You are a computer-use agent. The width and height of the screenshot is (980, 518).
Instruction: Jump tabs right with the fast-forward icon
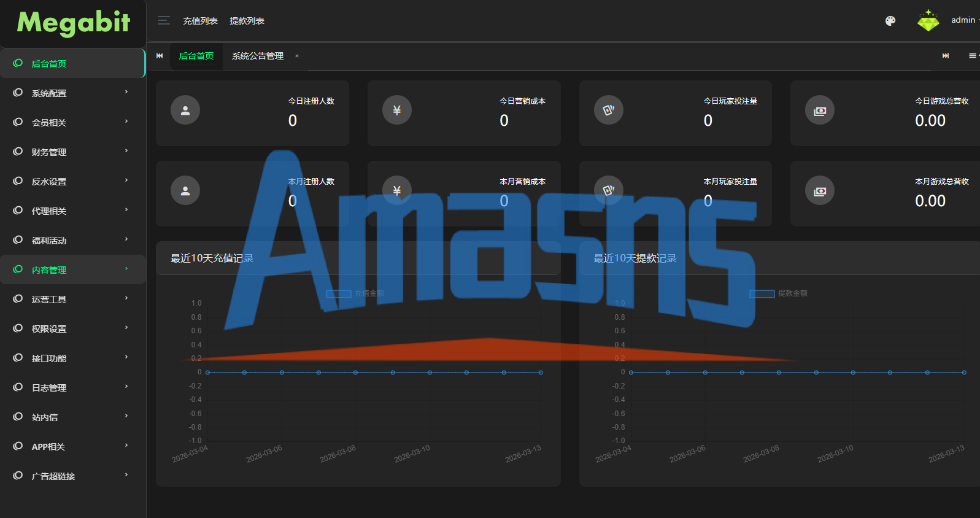tap(946, 56)
